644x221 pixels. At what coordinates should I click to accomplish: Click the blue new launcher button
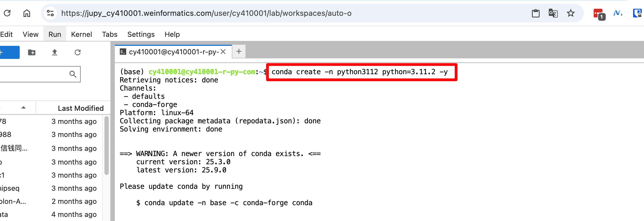[x=9, y=52]
